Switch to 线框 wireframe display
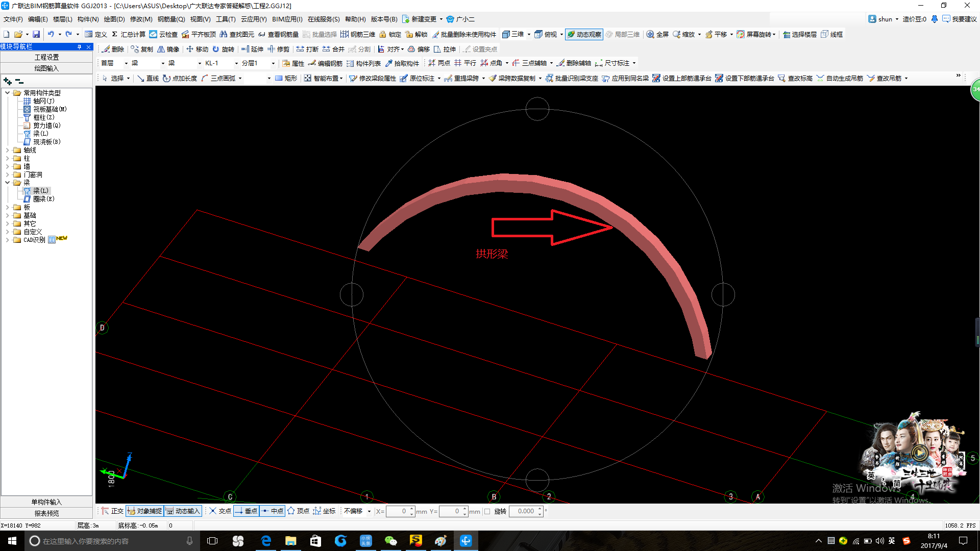 (x=832, y=34)
